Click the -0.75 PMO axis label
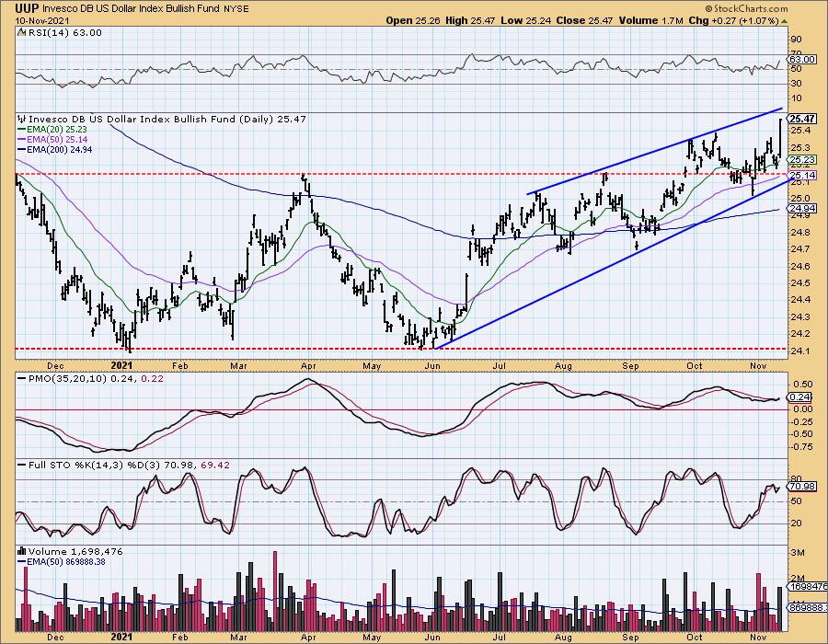828x644 pixels. (802, 446)
